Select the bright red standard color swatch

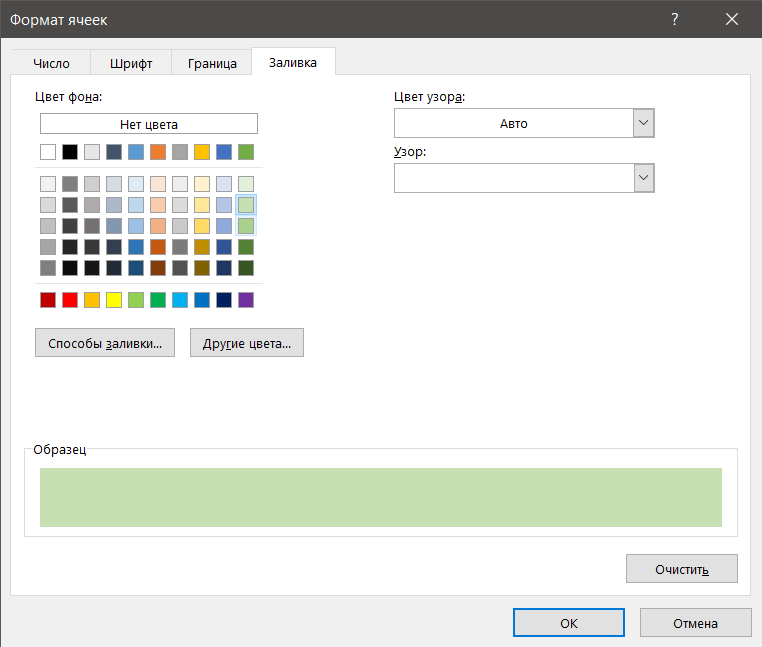70,300
